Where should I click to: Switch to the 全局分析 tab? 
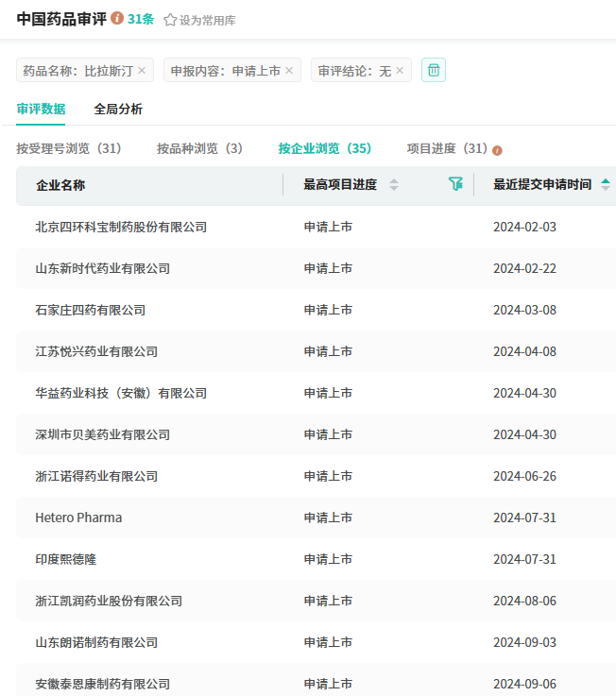click(x=118, y=110)
